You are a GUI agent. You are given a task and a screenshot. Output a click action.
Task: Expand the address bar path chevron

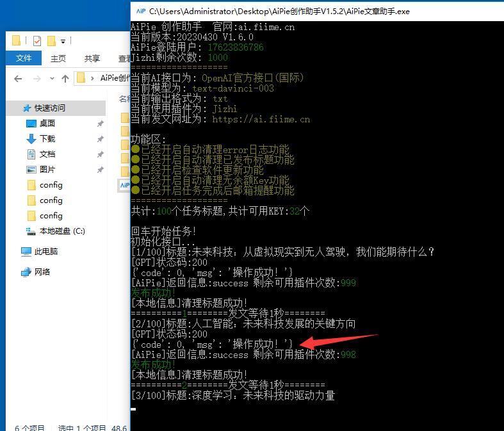(x=92, y=78)
